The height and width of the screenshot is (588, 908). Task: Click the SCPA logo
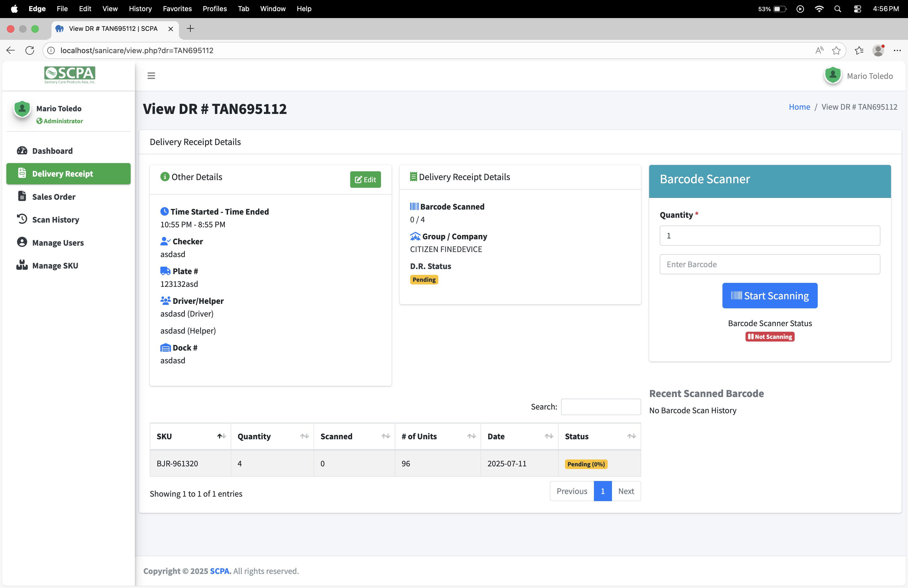(70, 74)
